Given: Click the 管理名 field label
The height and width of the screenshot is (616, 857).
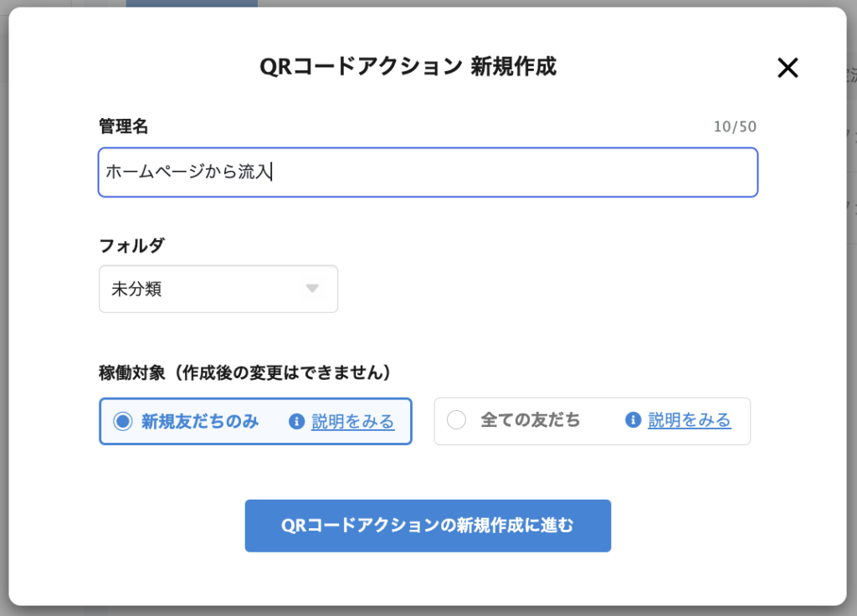Looking at the screenshot, I should pos(123,126).
